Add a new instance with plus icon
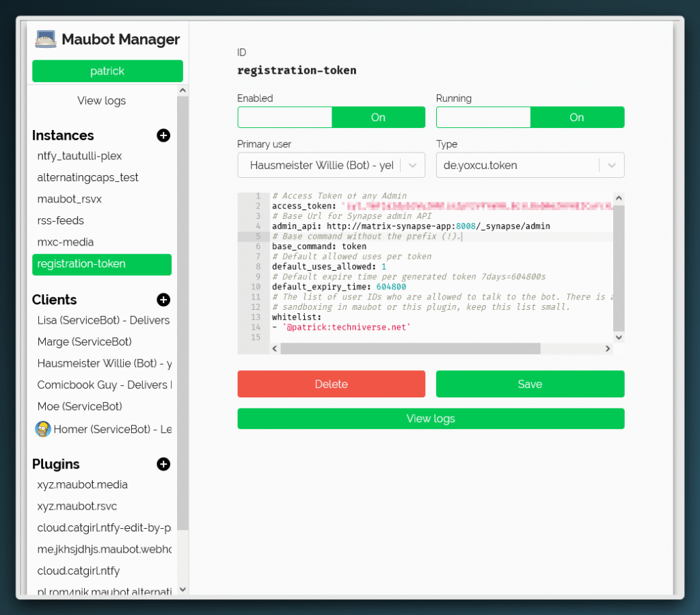 tap(163, 135)
